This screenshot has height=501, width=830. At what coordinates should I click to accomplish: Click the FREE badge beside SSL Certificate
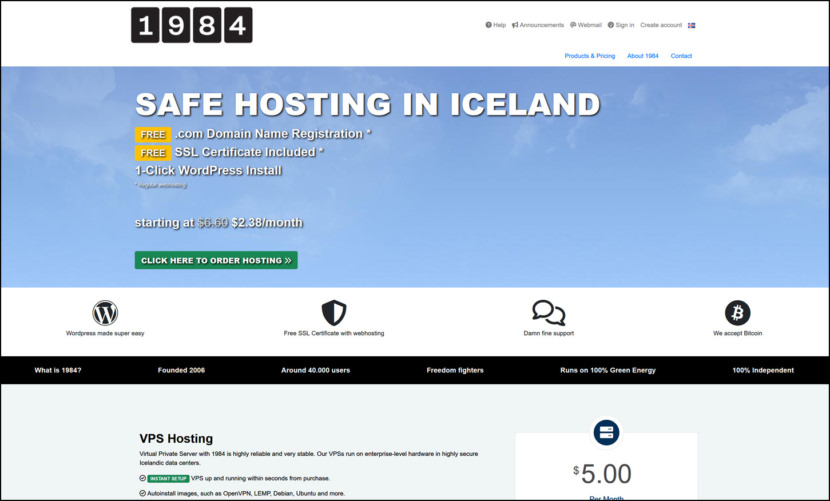(152, 153)
